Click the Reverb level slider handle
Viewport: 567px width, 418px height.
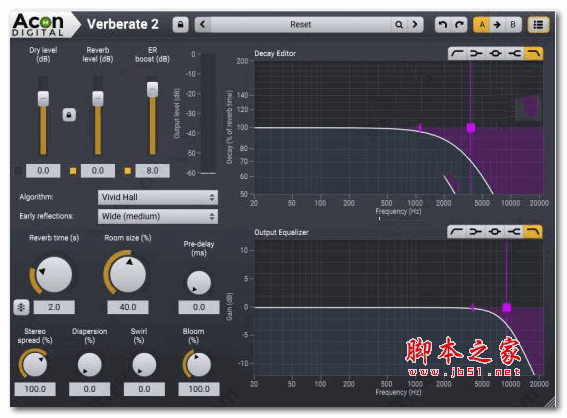coord(98,99)
